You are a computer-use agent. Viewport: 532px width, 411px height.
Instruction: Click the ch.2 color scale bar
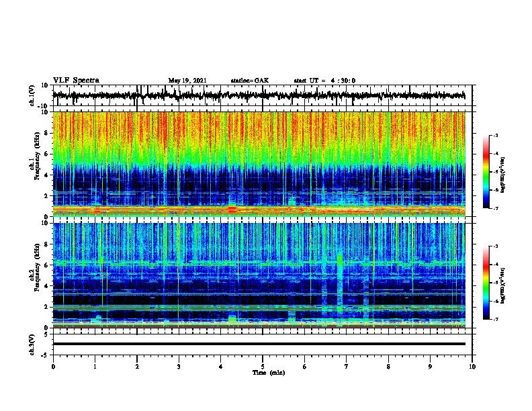click(486, 283)
